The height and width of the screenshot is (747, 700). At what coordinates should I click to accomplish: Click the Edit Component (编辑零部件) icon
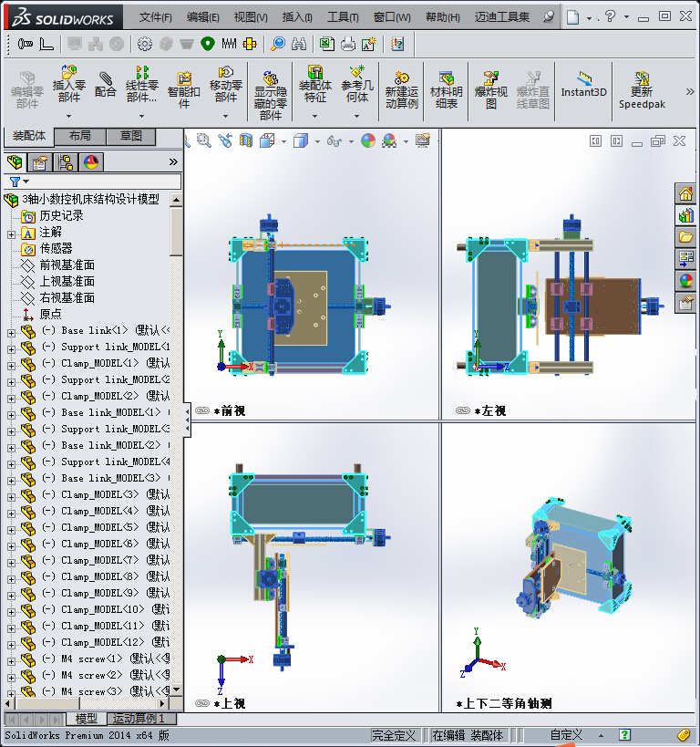[x=27, y=90]
